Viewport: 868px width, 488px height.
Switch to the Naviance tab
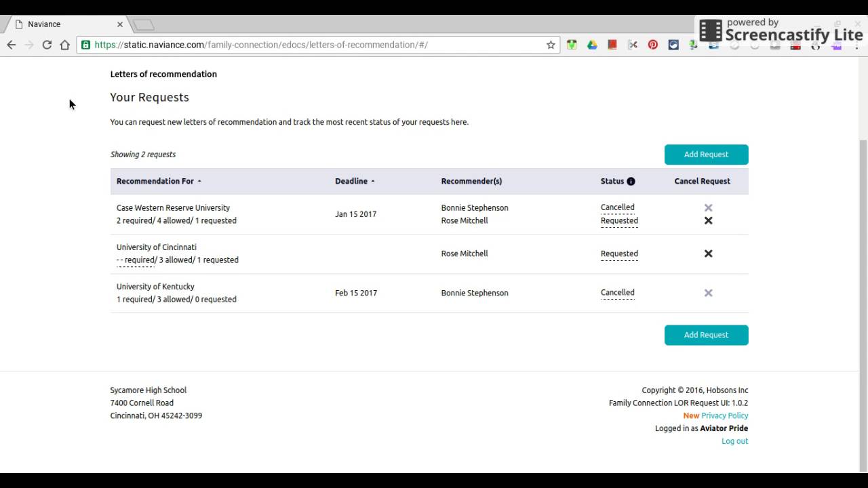pos(68,24)
